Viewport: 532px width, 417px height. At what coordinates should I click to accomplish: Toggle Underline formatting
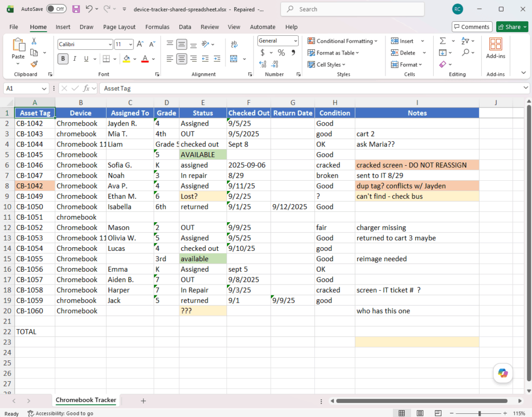point(86,59)
